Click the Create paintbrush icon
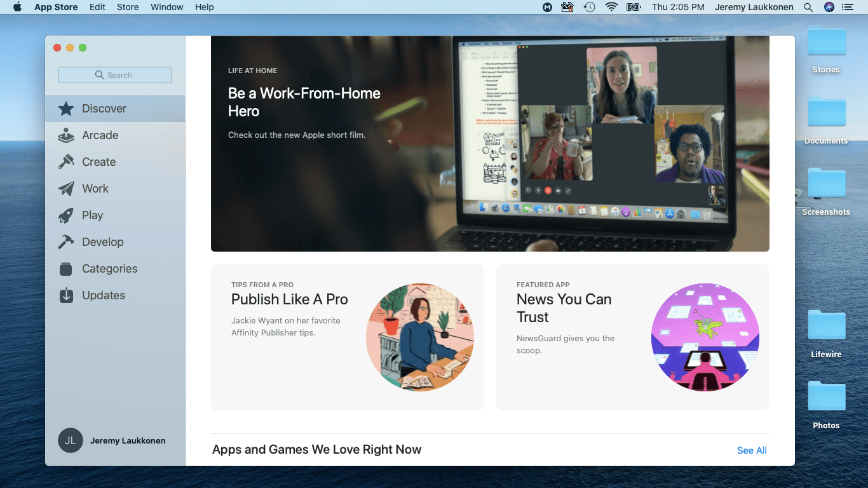This screenshot has height=488, width=868. pos(66,162)
